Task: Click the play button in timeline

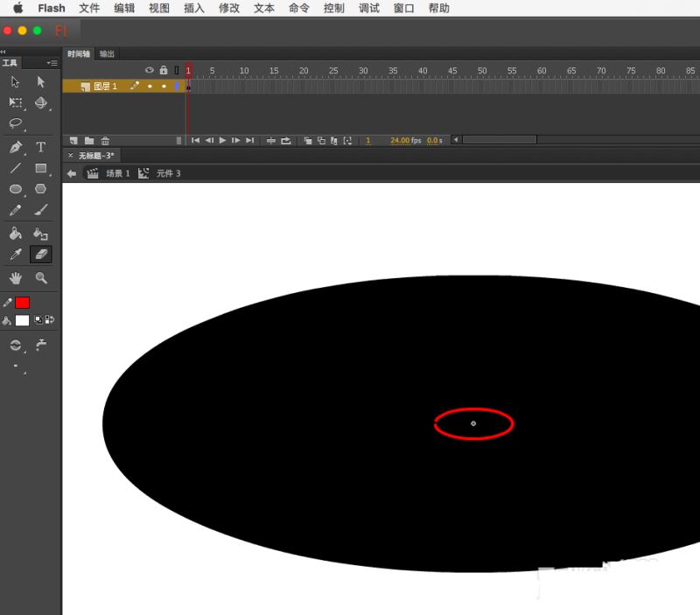Action: click(x=222, y=141)
